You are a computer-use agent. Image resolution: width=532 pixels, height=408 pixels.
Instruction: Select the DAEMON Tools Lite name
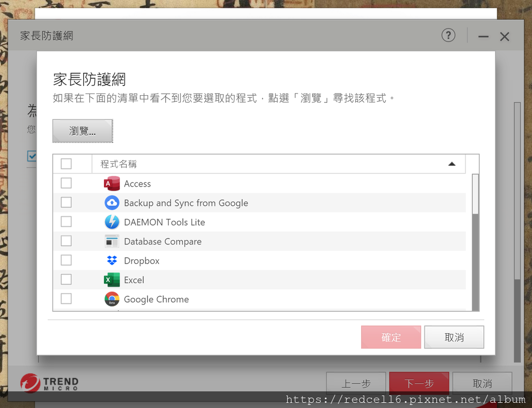165,222
